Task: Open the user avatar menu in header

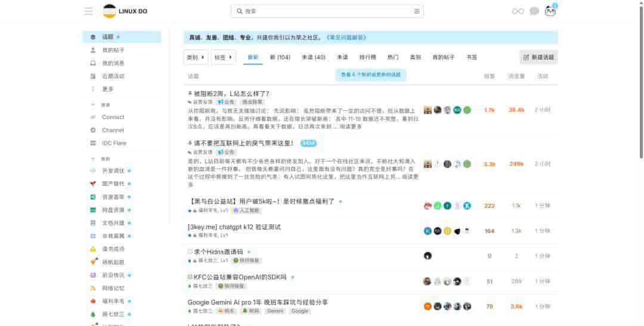Action: click(550, 11)
